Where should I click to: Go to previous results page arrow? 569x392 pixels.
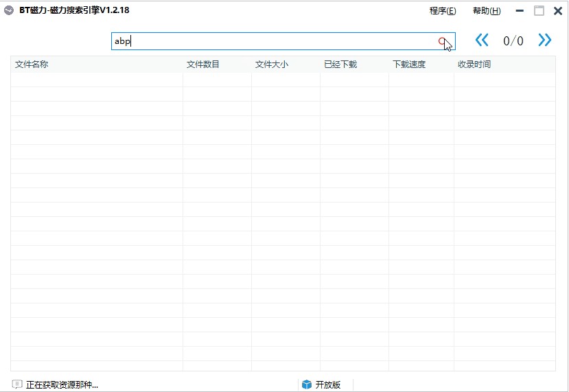pyautogui.click(x=482, y=41)
